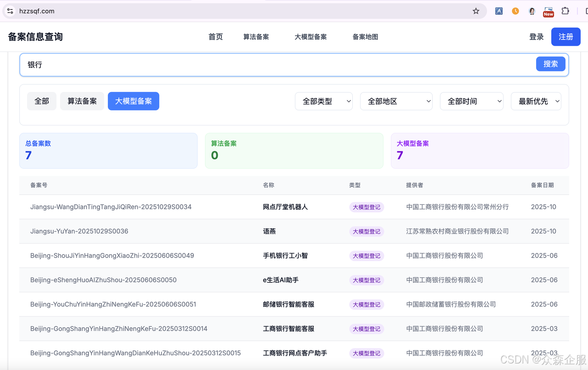588x370 pixels.
Task: Open the 全部地区 dropdown
Action: coord(396,101)
